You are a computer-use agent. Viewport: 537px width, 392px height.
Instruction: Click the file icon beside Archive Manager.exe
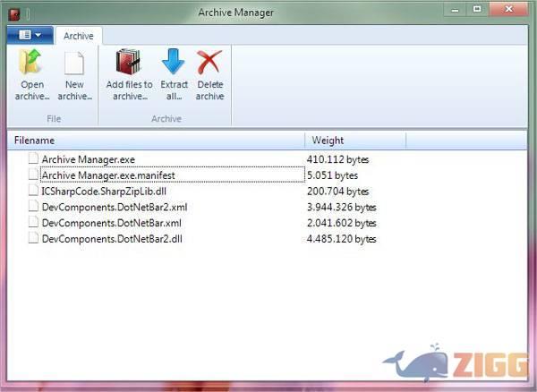33,158
